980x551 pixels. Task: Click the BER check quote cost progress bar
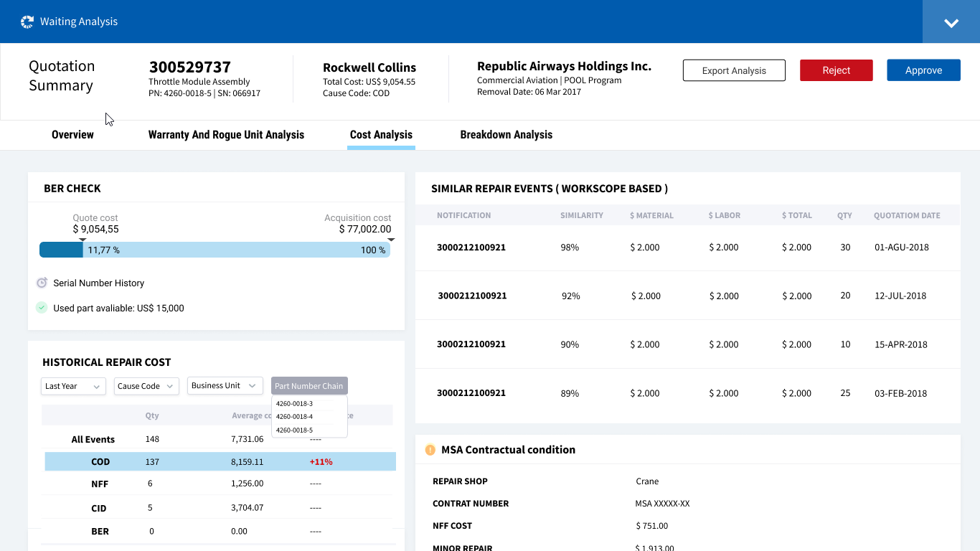pyautogui.click(x=215, y=250)
